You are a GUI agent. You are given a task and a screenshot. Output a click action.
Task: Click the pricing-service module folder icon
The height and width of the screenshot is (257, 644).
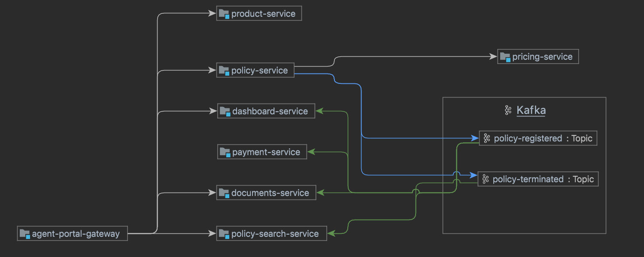click(505, 57)
